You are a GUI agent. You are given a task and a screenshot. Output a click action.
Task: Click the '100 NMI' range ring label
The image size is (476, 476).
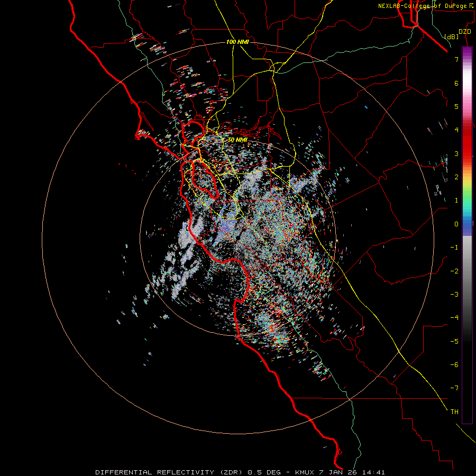(237, 42)
